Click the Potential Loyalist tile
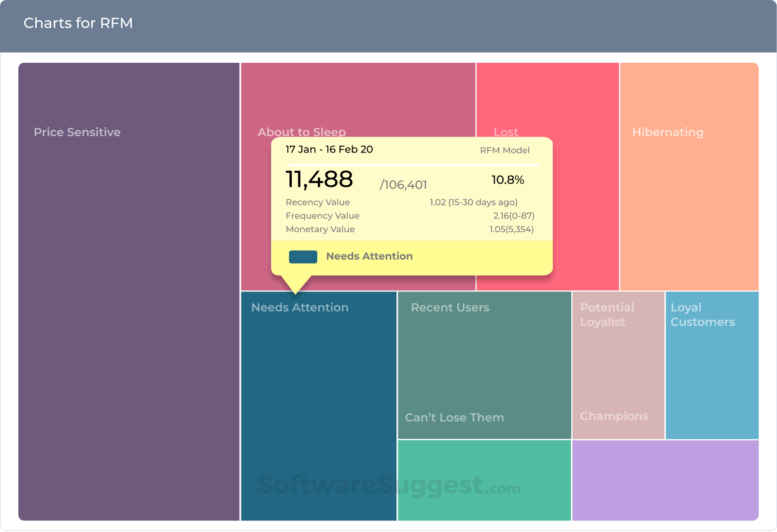777x532 pixels. coord(607,315)
